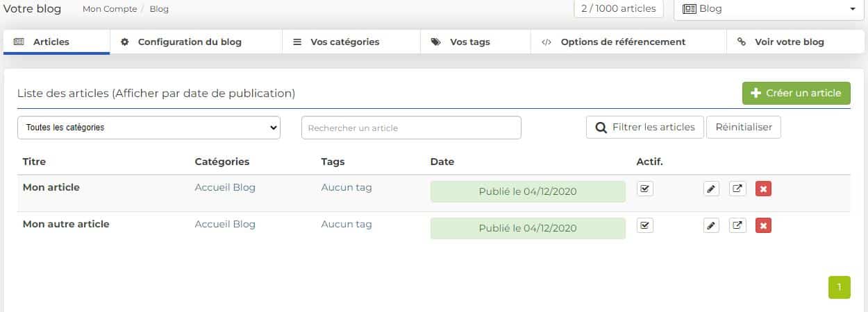
Task: Open the "Toutes les catégories" dropdown
Action: 149,128
